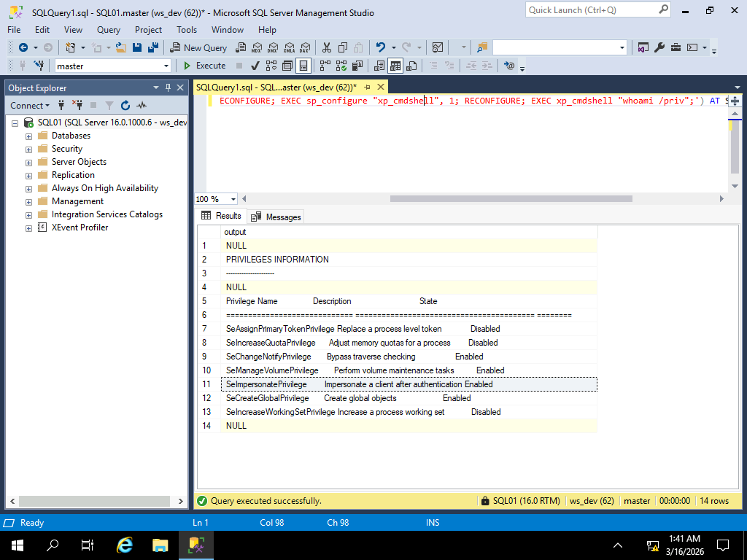This screenshot has width=747, height=560.
Task: Open the Project menu
Action: [148, 29]
